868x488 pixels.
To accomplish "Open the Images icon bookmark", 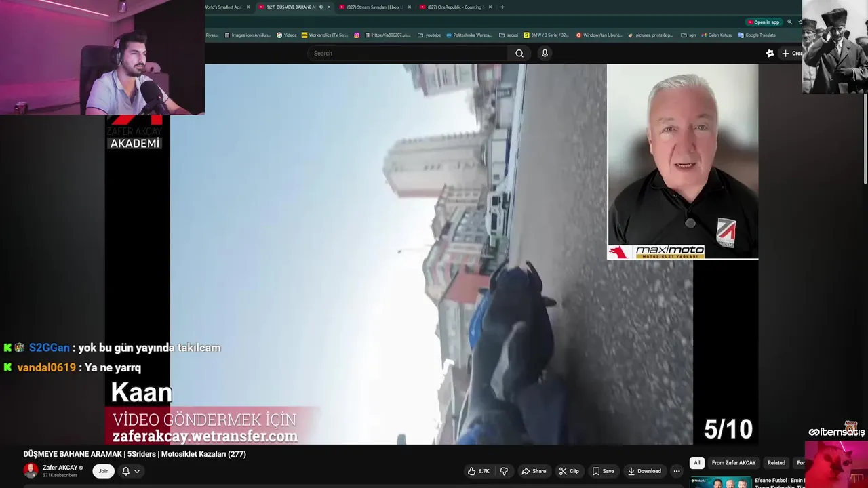I will click(x=248, y=35).
